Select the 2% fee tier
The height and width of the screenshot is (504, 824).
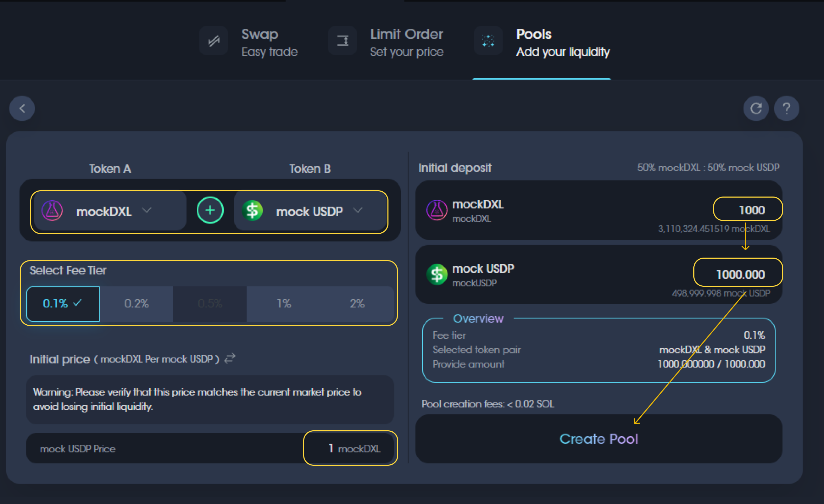[357, 304]
